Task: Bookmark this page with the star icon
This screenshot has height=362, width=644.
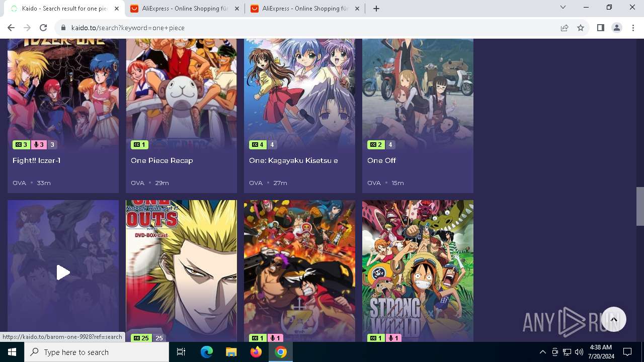Action: 581,28
